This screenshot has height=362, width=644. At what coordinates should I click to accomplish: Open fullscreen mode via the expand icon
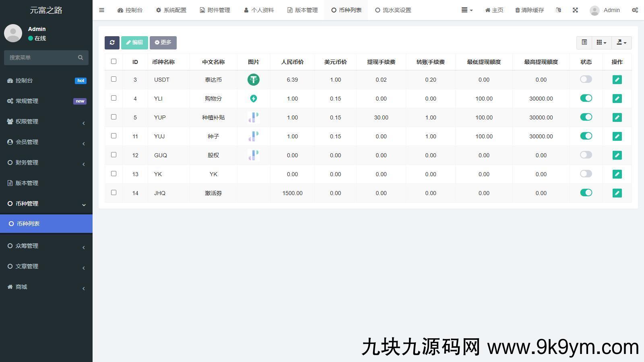coord(575,10)
